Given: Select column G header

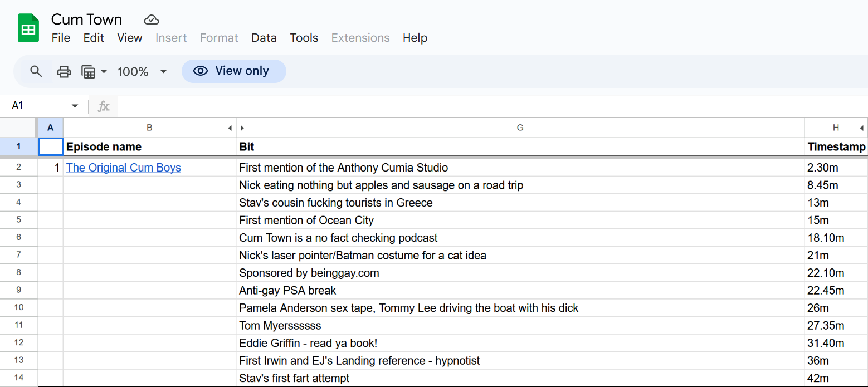Looking at the screenshot, I should tap(520, 128).
